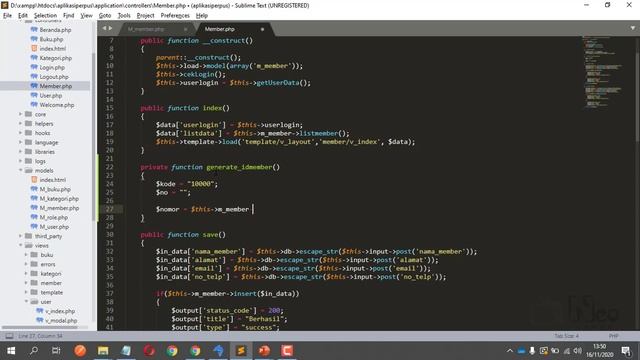Click the unsaved dot on the Member.php tab

(x=262, y=29)
